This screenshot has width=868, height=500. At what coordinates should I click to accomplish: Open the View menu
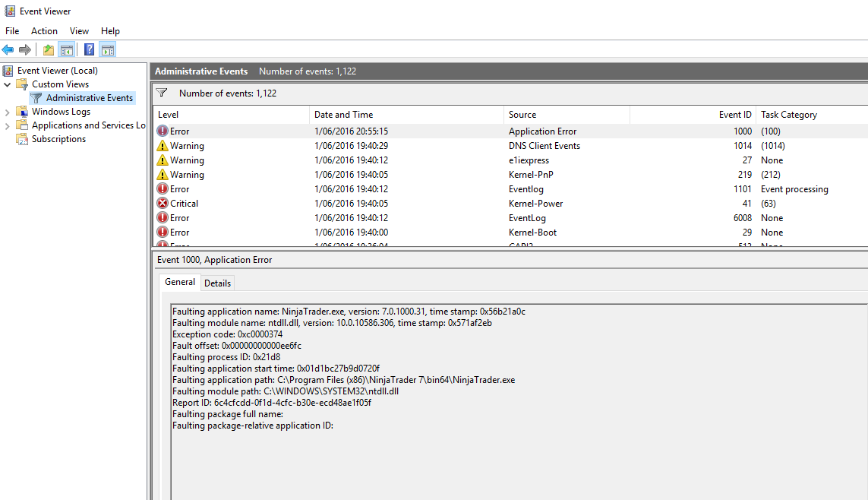[x=79, y=31]
